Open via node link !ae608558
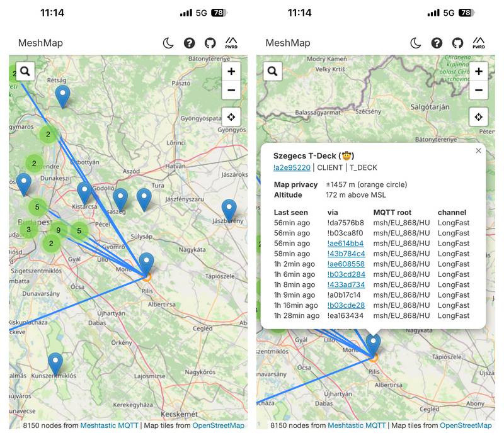504x438 pixels. [x=346, y=264]
